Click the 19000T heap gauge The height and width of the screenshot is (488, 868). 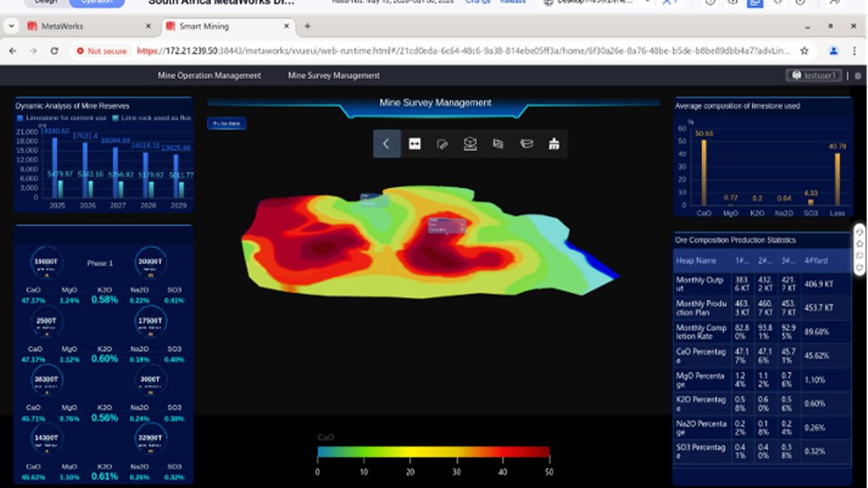coord(47,262)
